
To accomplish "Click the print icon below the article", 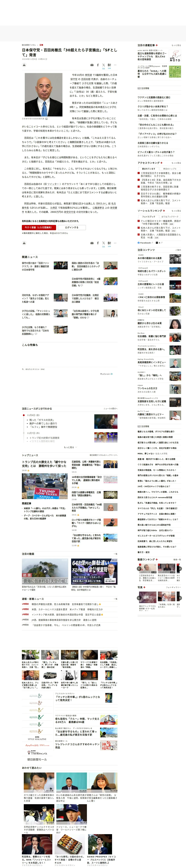I will 24,243.
